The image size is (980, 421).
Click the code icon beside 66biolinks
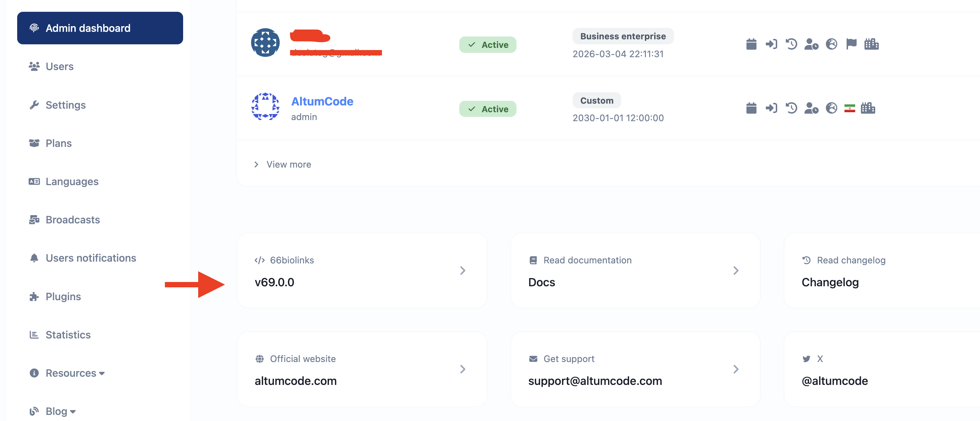[259, 260]
